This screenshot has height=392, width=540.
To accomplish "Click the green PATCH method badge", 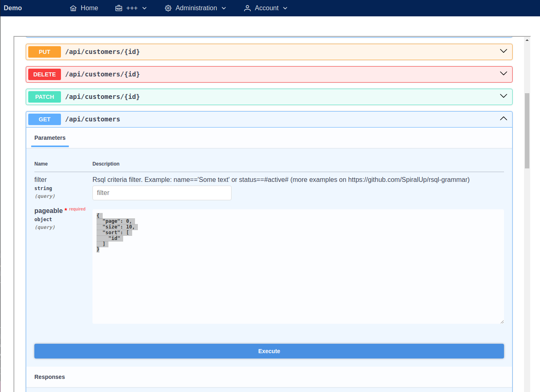I will pyautogui.click(x=44, y=96).
